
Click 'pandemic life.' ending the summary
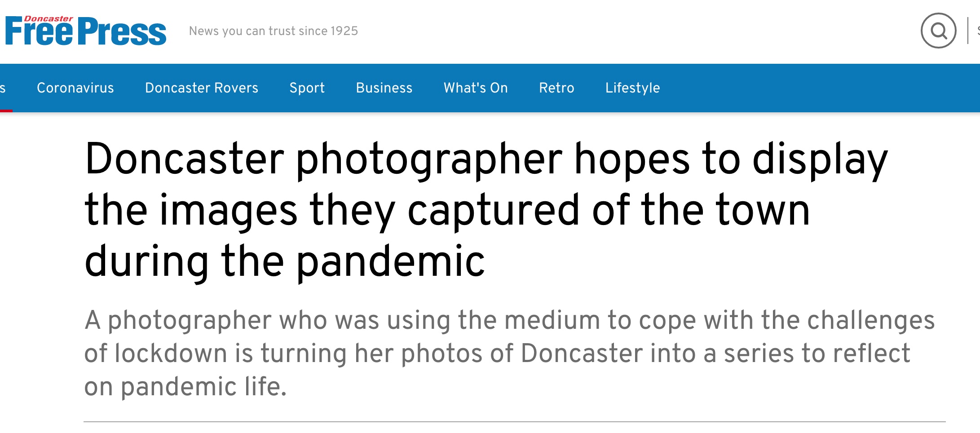[203, 386]
